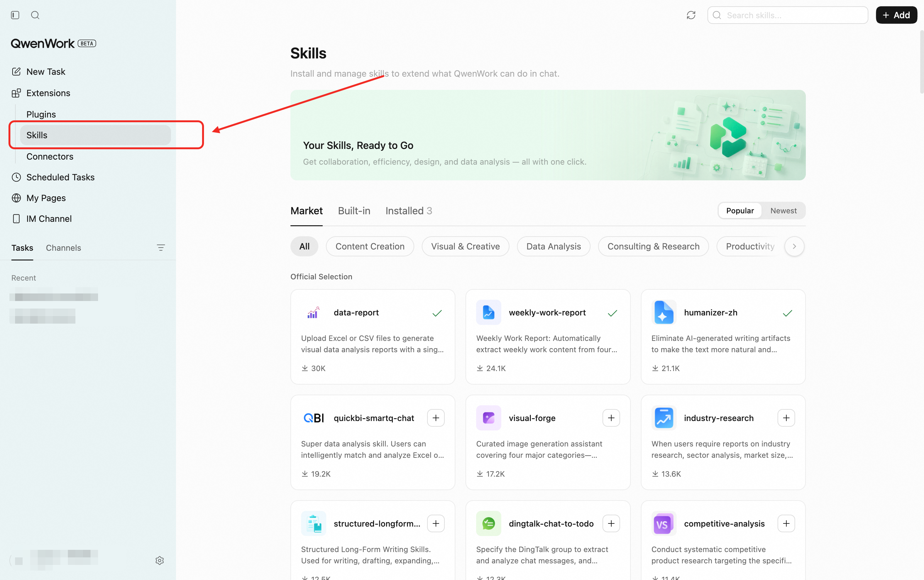The width and height of the screenshot is (924, 580).
Task: Focus the Search skills input field
Action: pos(787,15)
